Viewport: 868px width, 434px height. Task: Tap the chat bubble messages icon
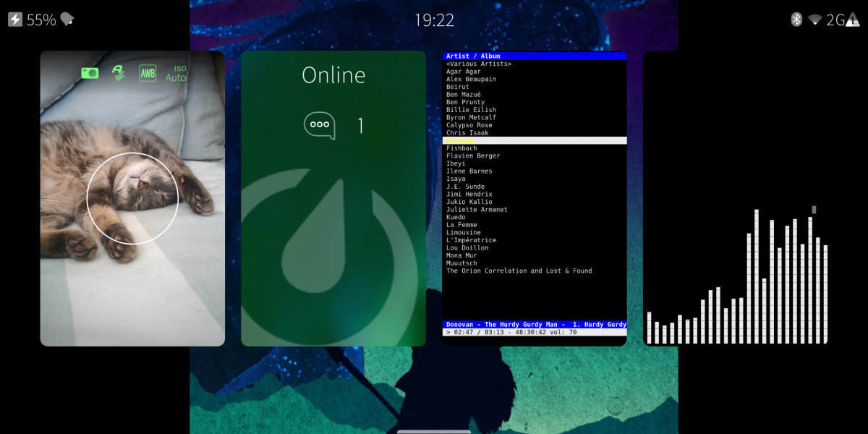coord(319,125)
